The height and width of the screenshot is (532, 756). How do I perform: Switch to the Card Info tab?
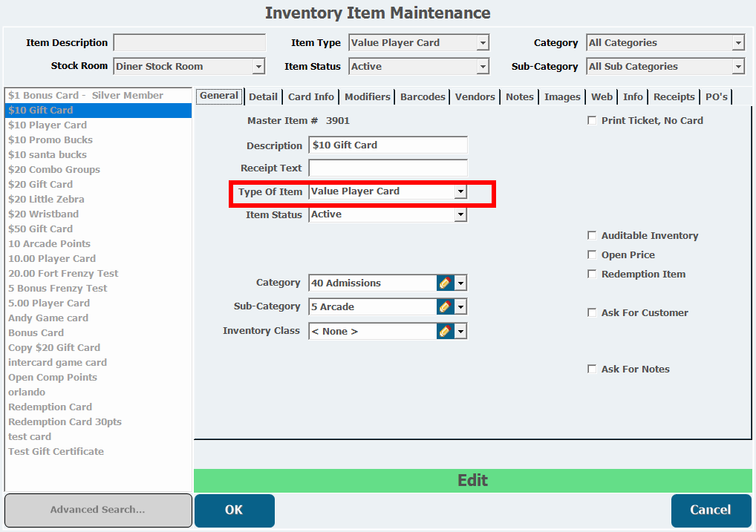pos(311,96)
